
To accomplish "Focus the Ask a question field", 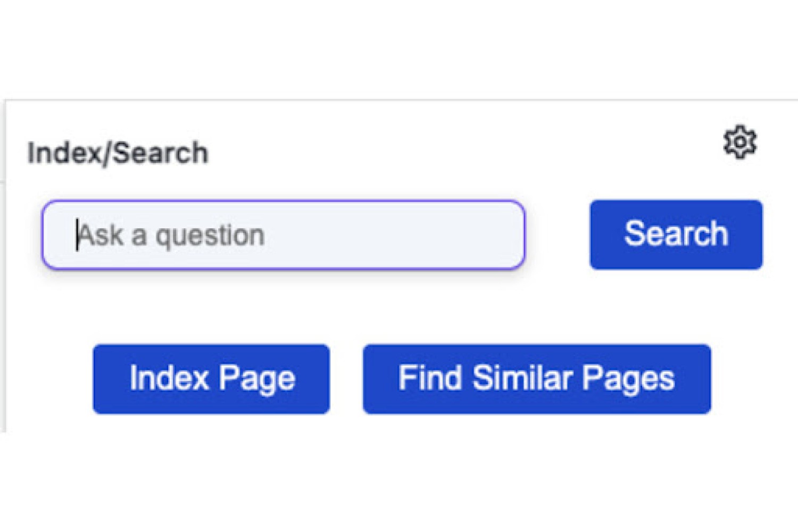I will point(283,235).
